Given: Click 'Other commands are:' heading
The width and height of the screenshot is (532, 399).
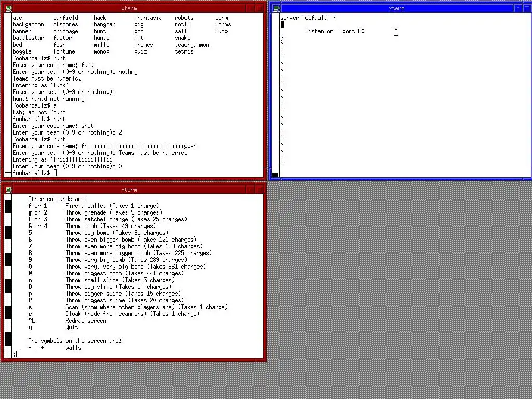Looking at the screenshot, I should coord(58,199).
